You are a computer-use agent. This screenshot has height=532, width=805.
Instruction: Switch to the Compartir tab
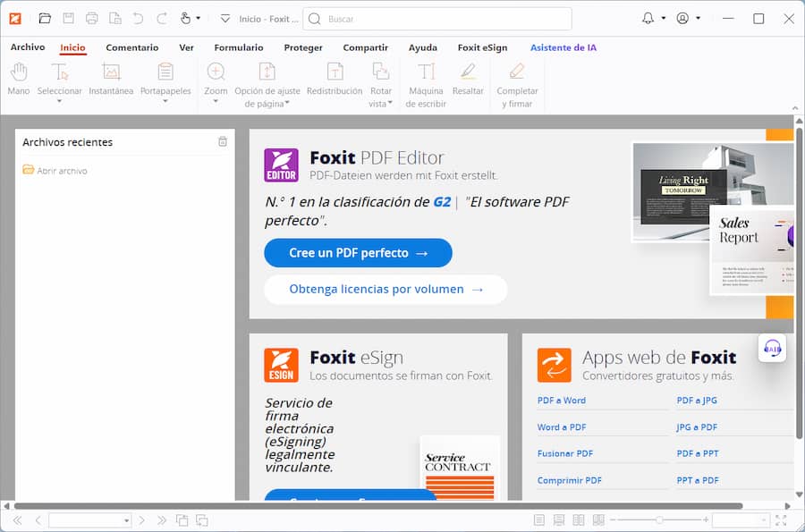366,47
